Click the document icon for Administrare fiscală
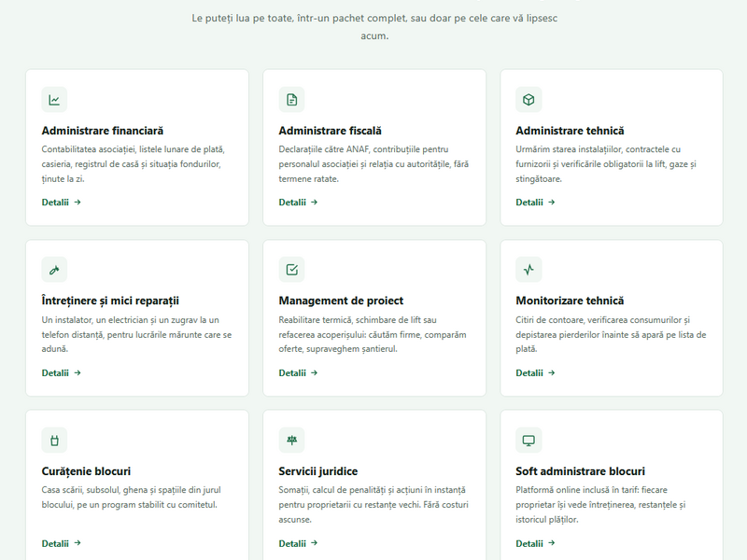This screenshot has height=560, width=747. 291,100
